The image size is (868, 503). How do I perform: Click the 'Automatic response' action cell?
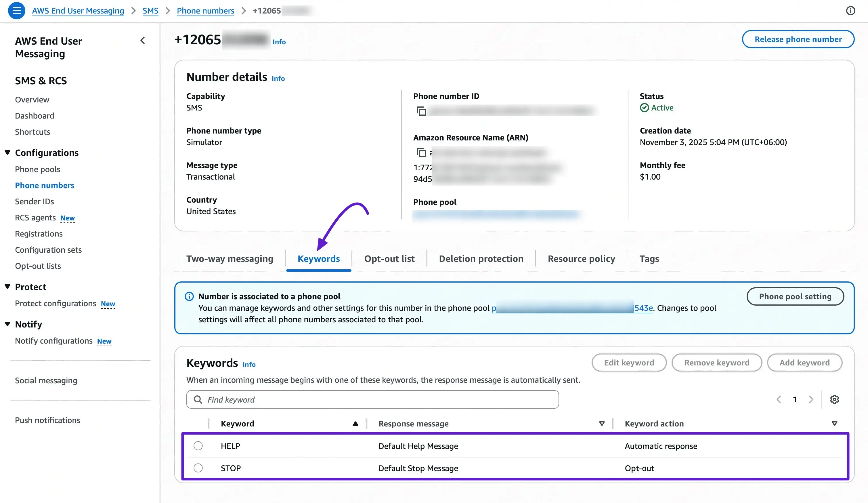[x=661, y=446]
